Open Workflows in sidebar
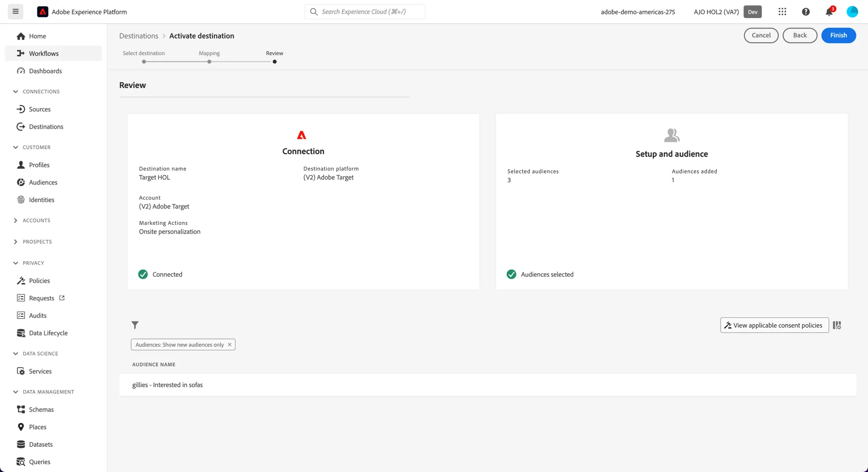868x472 pixels. (x=53, y=53)
